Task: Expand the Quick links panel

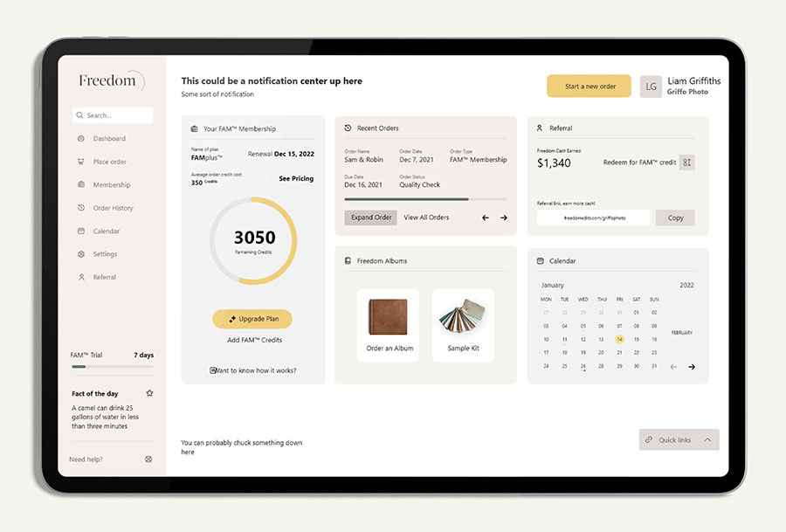Action: tap(679, 439)
